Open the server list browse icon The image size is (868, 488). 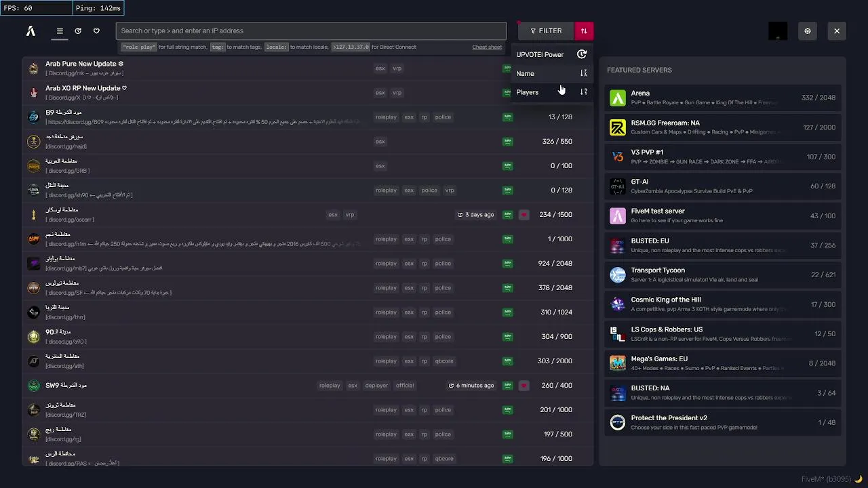[60, 30]
